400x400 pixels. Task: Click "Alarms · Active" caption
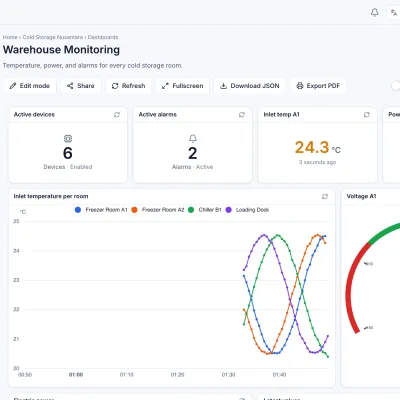pos(192,167)
